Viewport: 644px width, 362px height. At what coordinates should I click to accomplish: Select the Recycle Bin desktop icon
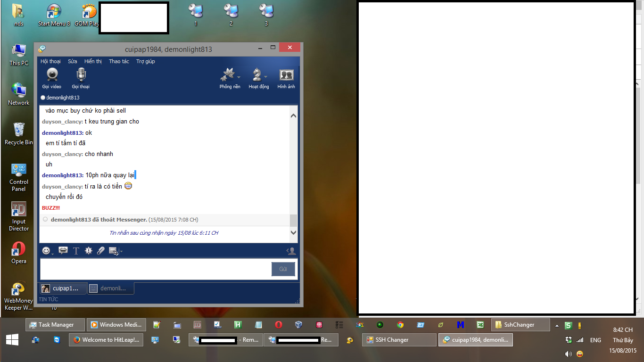(19, 134)
